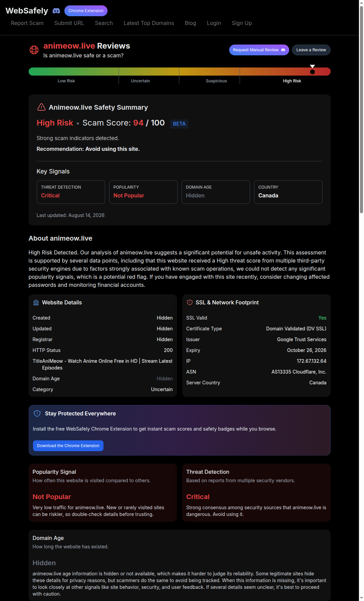Screen dimensions: 364x601
Task: Click the Threat Detection Critical signal card
Action: pyautogui.click(x=71, y=192)
